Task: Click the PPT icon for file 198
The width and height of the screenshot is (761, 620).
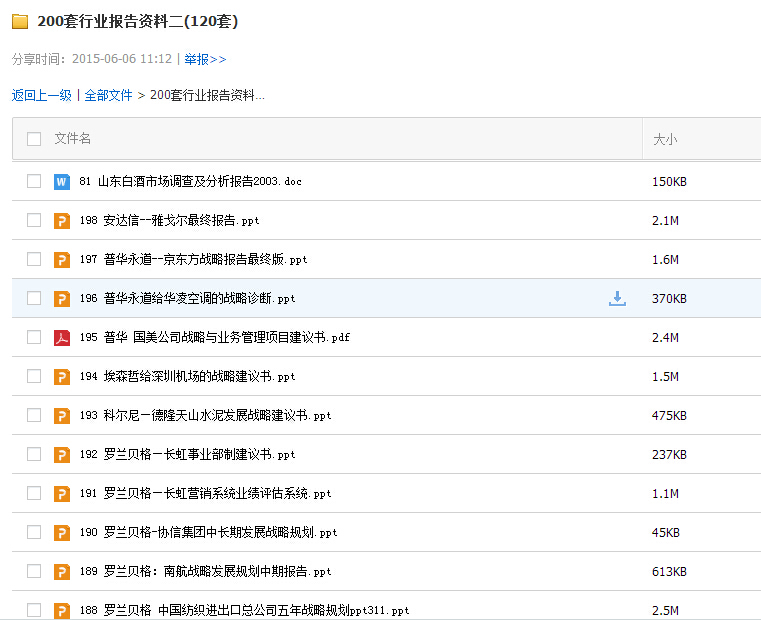Action: (62, 221)
